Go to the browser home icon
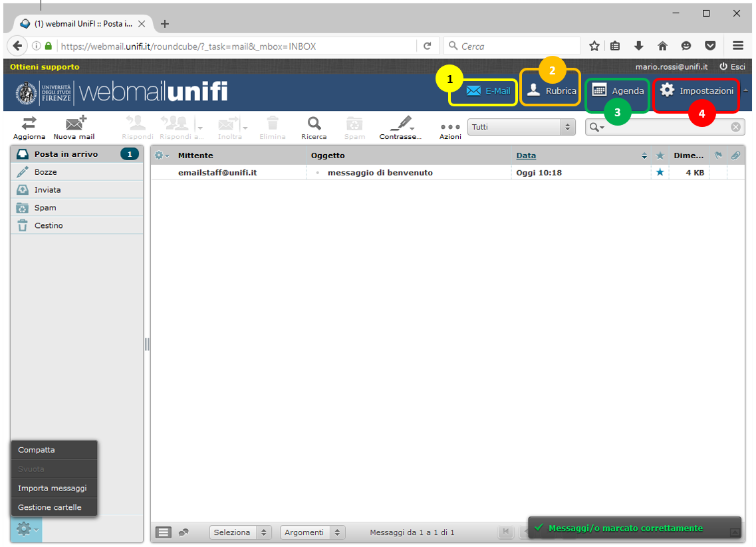This screenshot has width=756, height=547. 662,46
